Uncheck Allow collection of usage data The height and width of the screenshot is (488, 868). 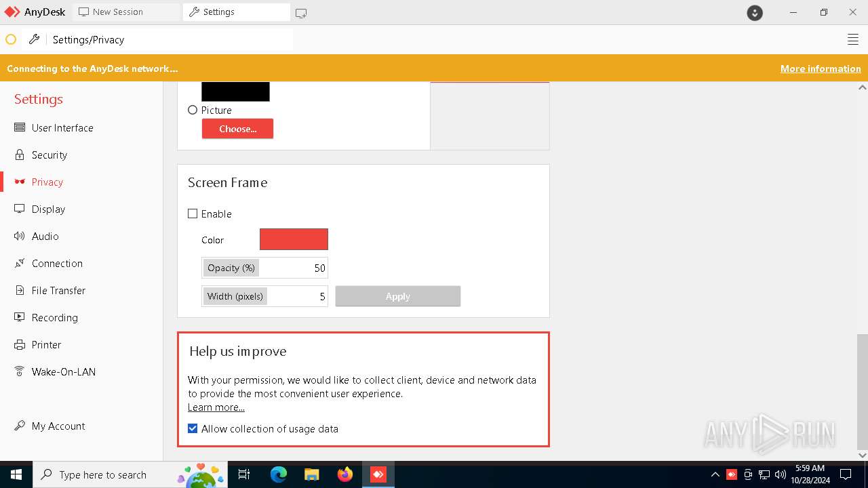[x=193, y=428]
